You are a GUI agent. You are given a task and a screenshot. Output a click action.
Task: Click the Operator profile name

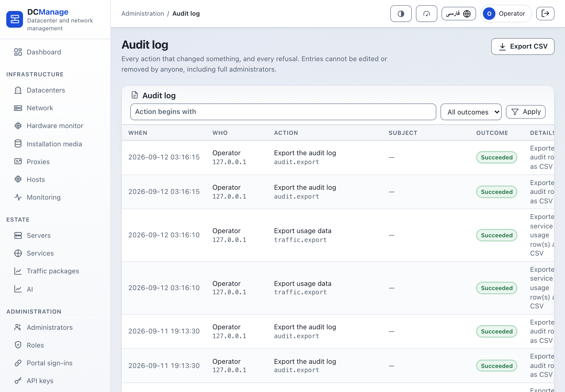pos(512,14)
